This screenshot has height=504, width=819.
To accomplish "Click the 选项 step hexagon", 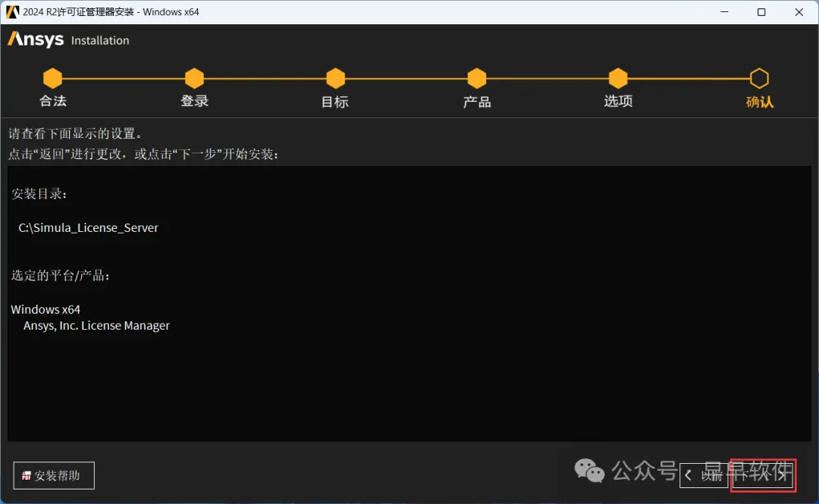I will click(x=618, y=78).
